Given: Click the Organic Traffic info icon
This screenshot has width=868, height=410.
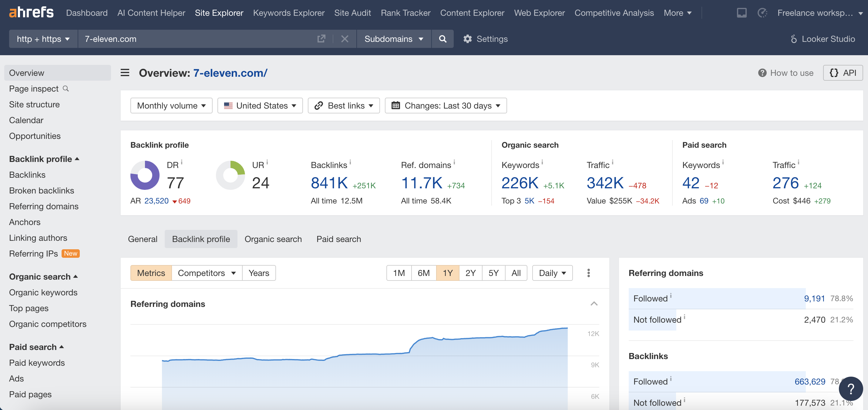Looking at the screenshot, I should point(612,162).
